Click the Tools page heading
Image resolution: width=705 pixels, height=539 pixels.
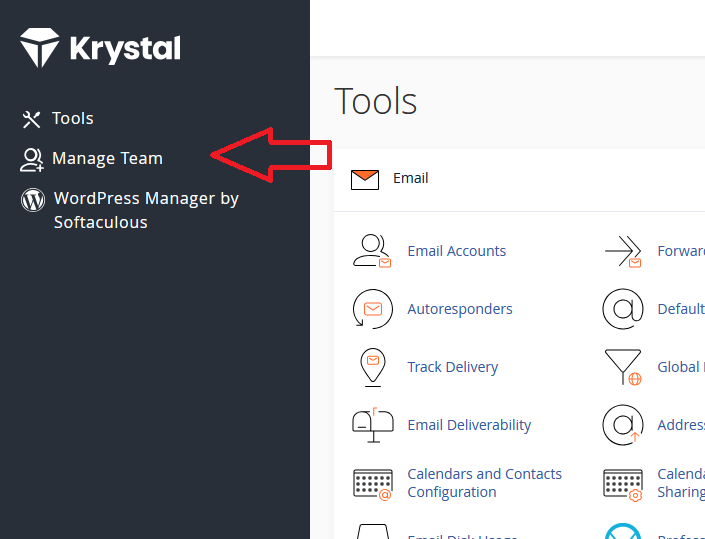[375, 101]
